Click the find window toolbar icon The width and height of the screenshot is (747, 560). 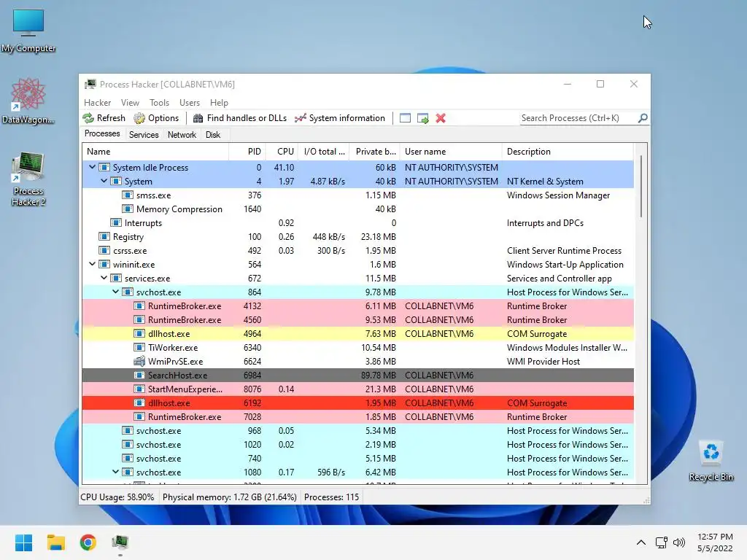tap(405, 118)
